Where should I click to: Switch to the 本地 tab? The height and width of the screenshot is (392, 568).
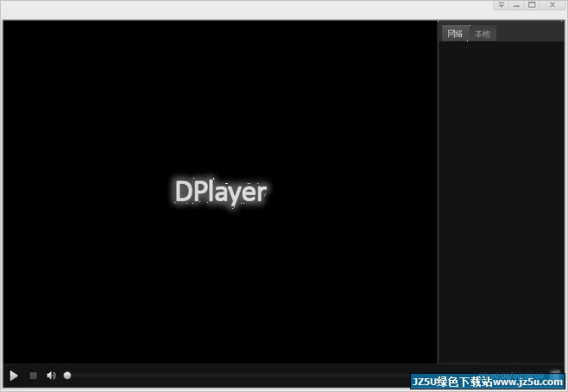coord(483,34)
